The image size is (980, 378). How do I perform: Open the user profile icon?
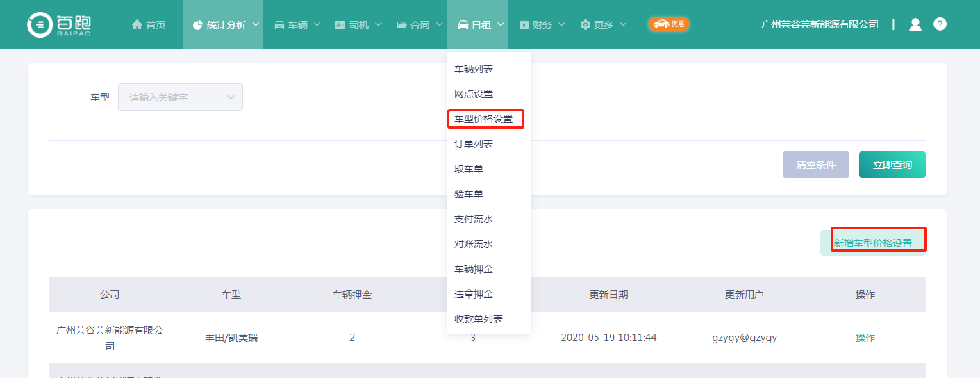[x=915, y=24]
